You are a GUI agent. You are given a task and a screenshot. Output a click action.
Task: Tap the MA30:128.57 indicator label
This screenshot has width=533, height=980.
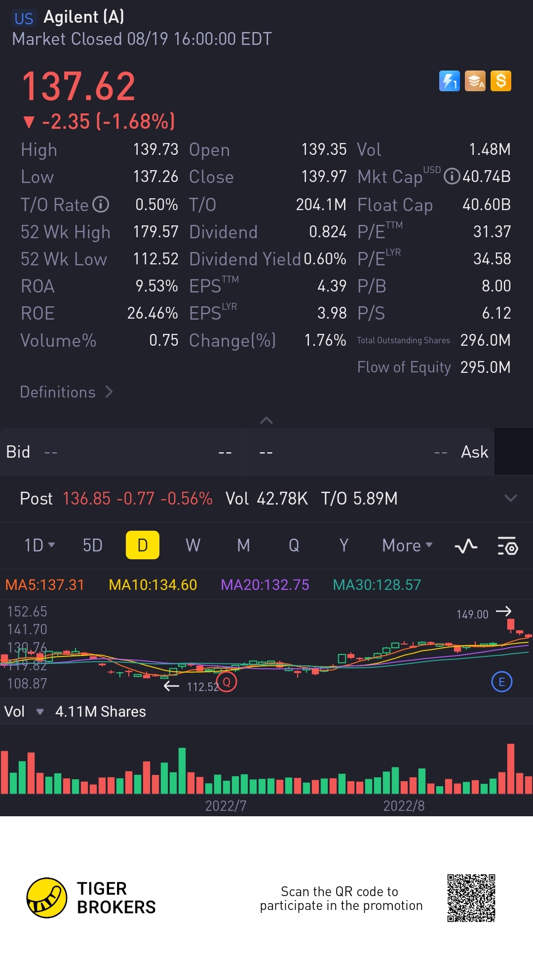click(377, 585)
